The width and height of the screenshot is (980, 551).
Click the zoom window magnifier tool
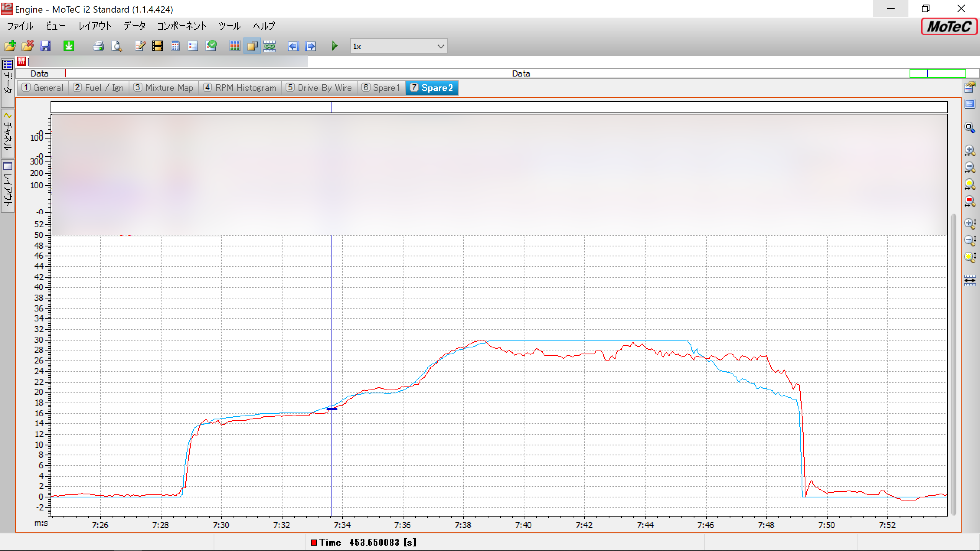[969, 127]
